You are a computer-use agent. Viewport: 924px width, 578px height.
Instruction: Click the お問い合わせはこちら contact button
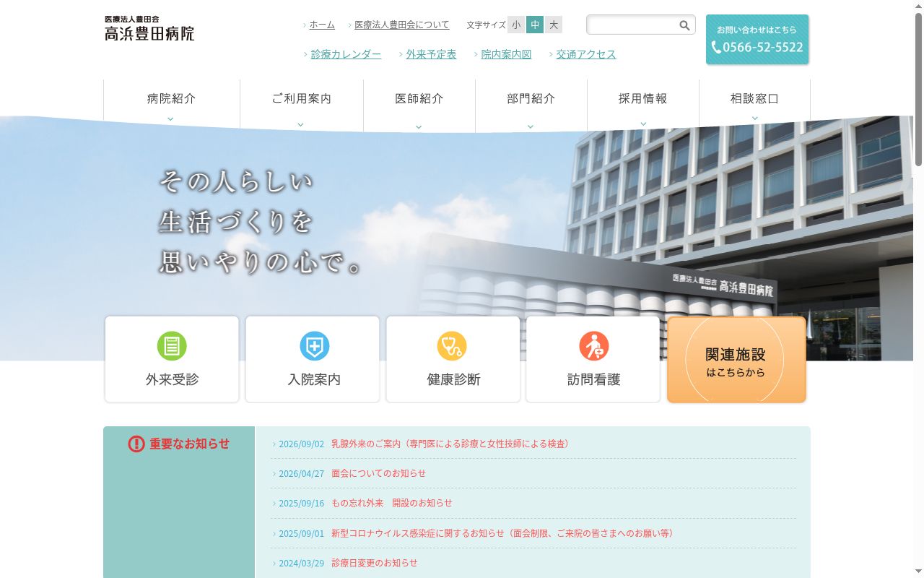coord(757,40)
